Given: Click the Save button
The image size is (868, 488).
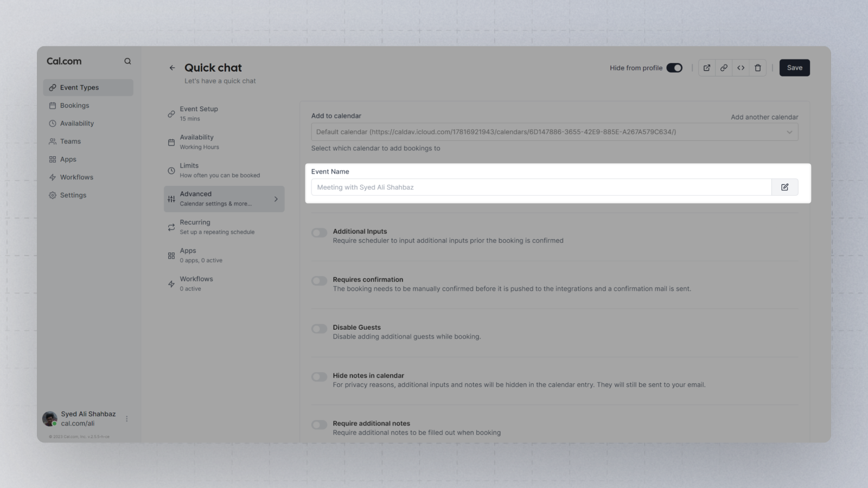Looking at the screenshot, I should (794, 68).
